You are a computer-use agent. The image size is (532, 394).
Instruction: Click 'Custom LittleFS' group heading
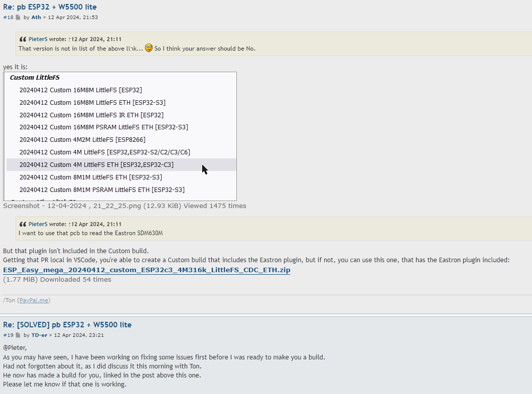coord(35,78)
